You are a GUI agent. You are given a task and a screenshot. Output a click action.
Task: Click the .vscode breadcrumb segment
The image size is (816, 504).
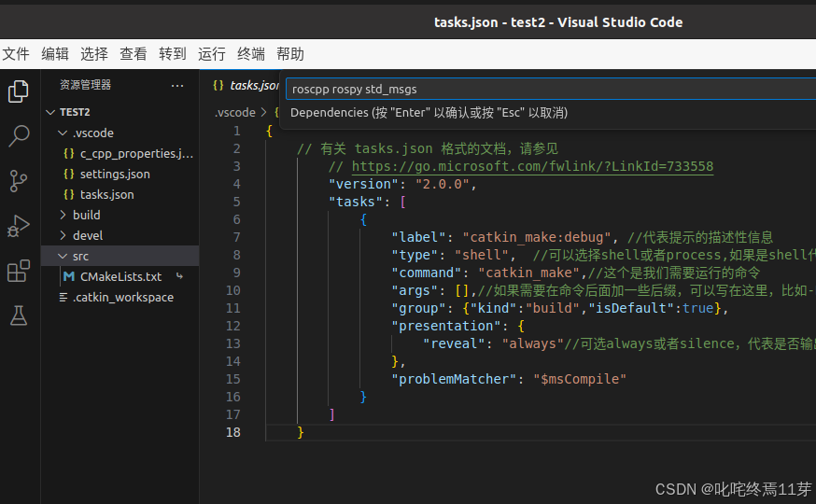coord(235,112)
